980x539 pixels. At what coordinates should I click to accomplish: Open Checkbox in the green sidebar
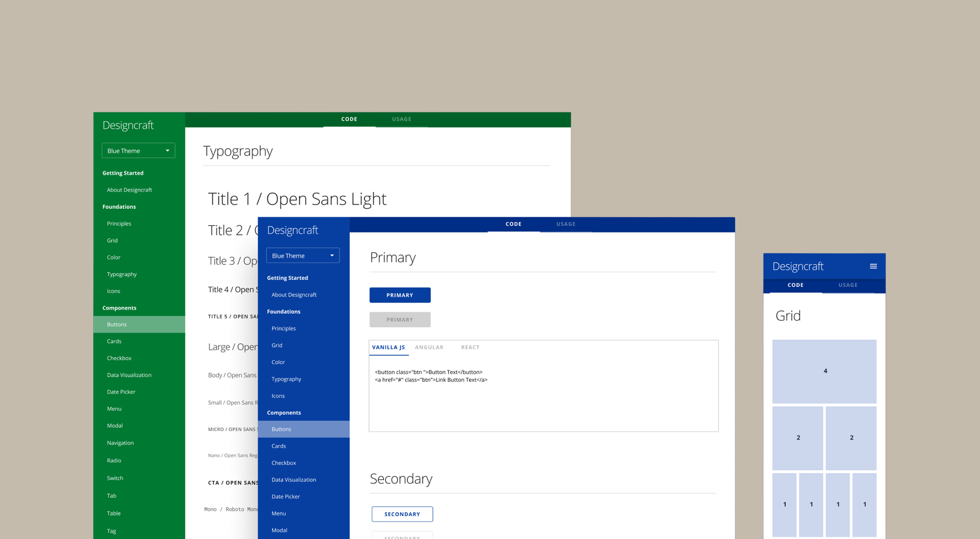[119, 358]
